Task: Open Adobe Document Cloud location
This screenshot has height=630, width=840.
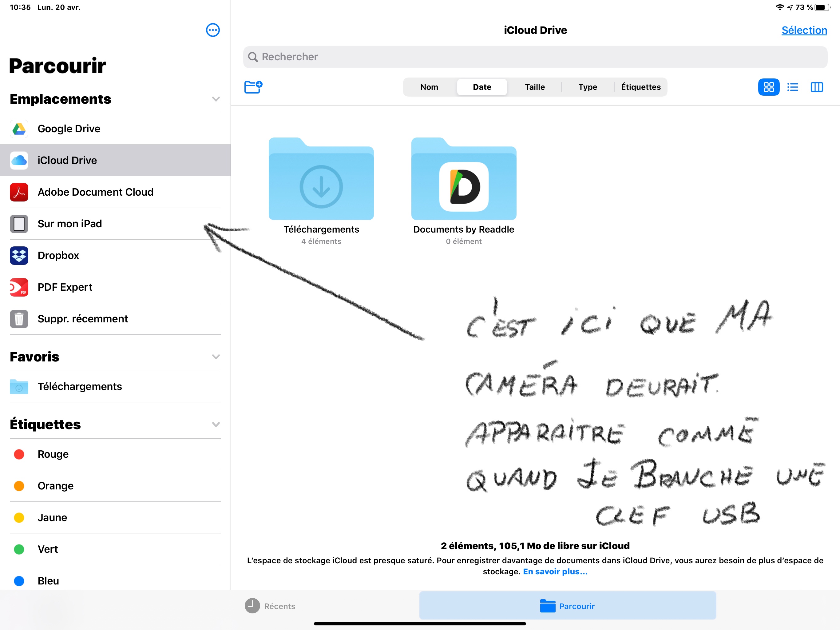Action: 95,192
